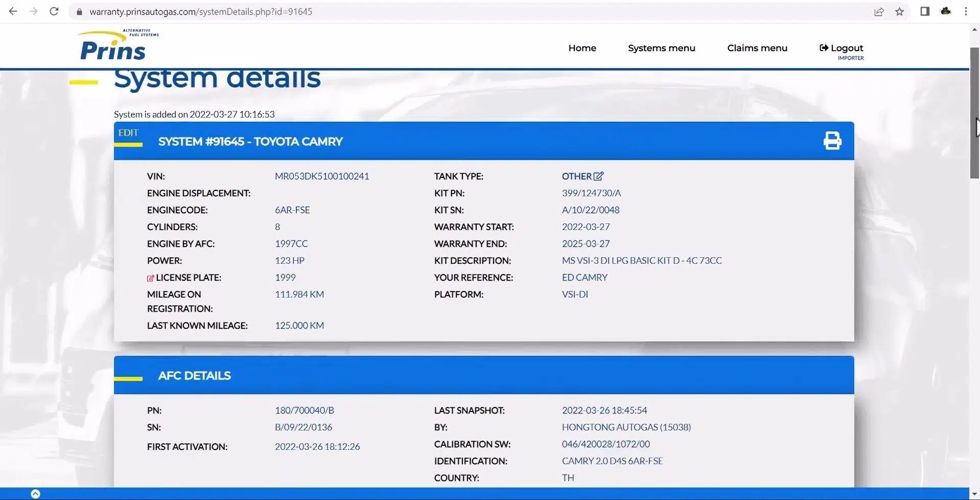Click the scrollbar down arrow

tap(975, 494)
